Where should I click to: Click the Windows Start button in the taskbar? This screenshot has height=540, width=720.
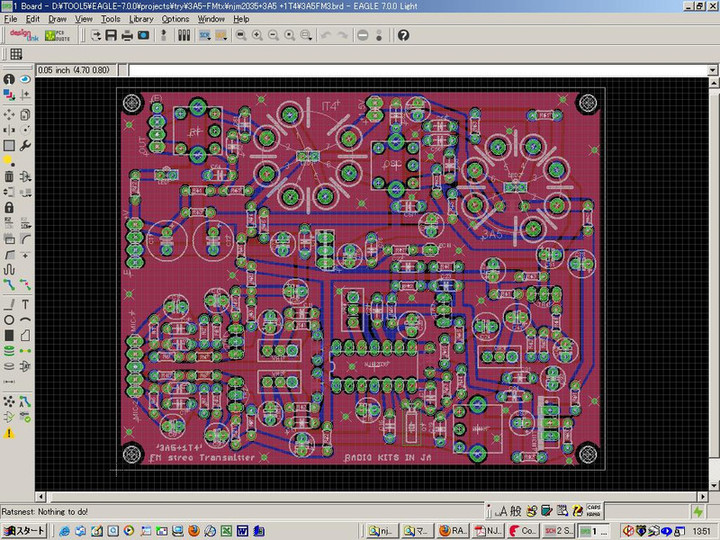pyautogui.click(x=23, y=531)
